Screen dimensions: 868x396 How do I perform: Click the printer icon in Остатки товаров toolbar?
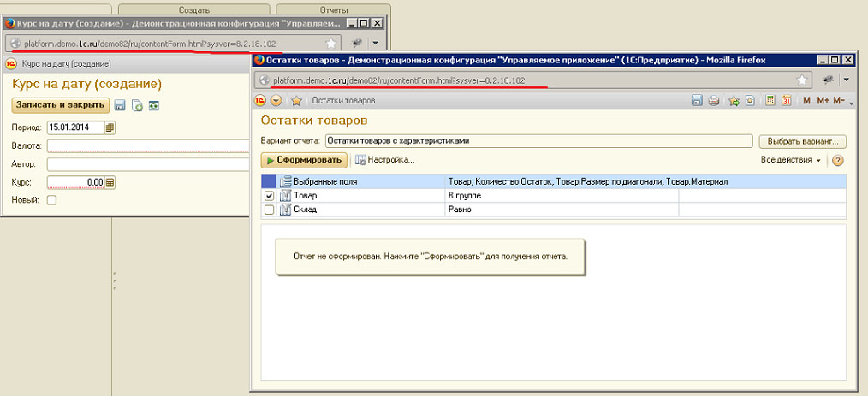(714, 101)
